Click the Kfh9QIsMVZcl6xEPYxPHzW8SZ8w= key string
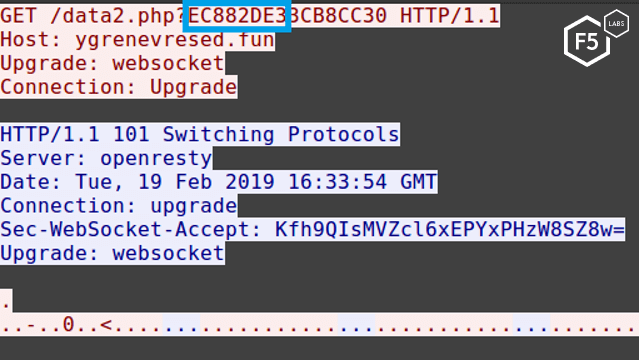 (450, 229)
